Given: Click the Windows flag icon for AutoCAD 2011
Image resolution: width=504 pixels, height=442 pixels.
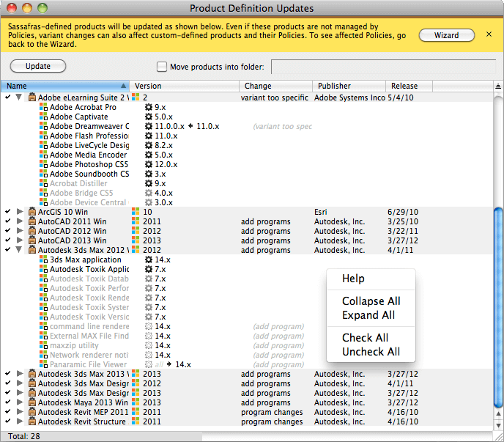Looking at the screenshot, I should coord(136,221).
